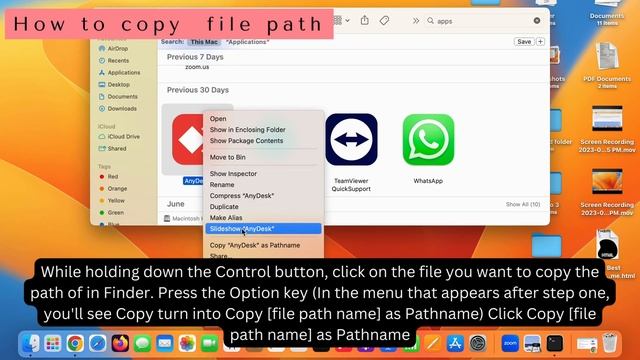Clear the search field with the X button
The width and height of the screenshot is (640, 360).
pyautogui.click(x=537, y=20)
